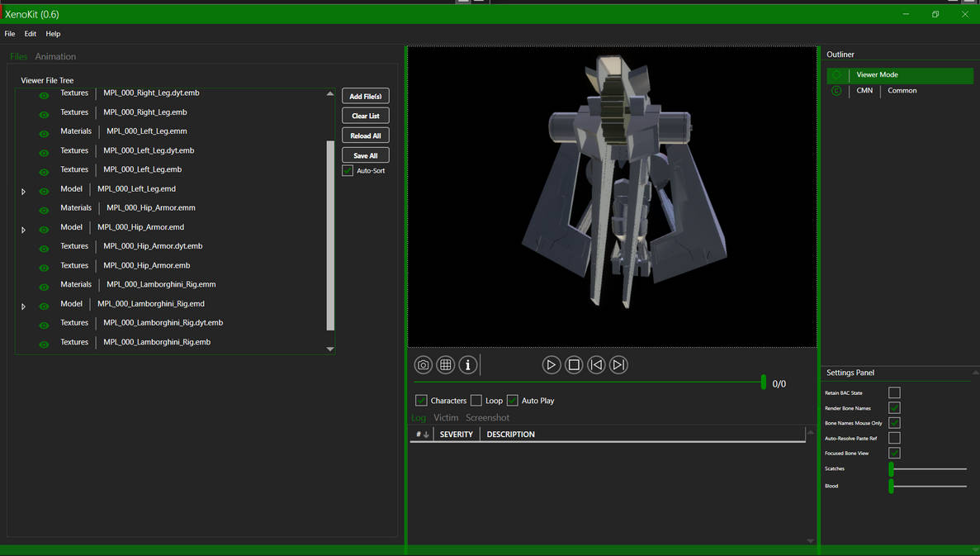The height and width of the screenshot is (556, 980).
Task: Open the File menu
Action: pyautogui.click(x=10, y=34)
